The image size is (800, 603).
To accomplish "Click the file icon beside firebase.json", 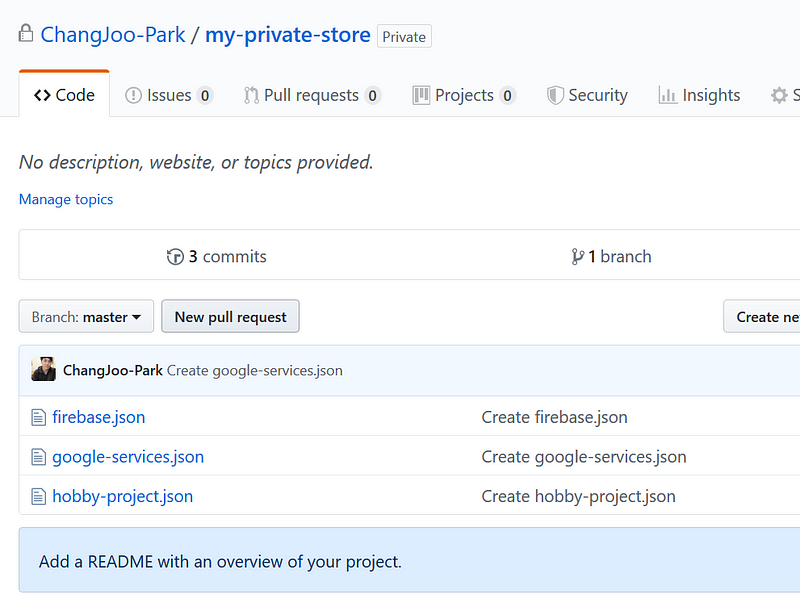I will [x=37, y=417].
